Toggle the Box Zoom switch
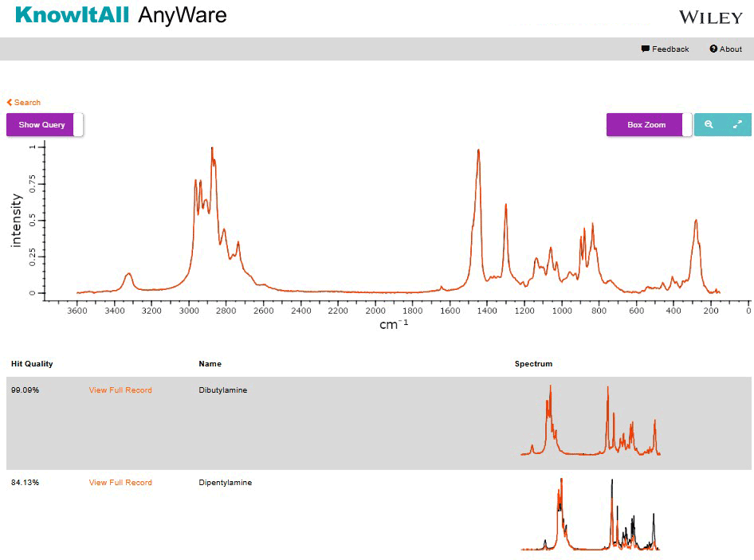Image resolution: width=754 pixels, height=560 pixels. (686, 125)
